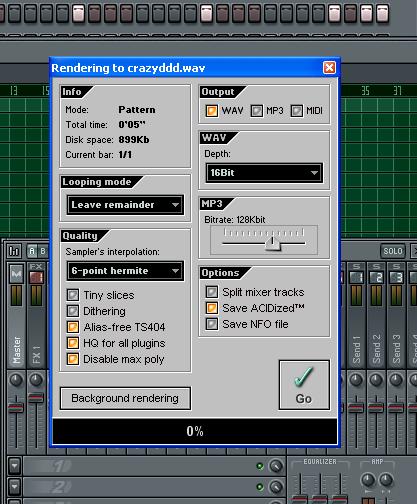The width and height of the screenshot is (417, 504).
Task: Click the Go button to render
Action: 304,385
